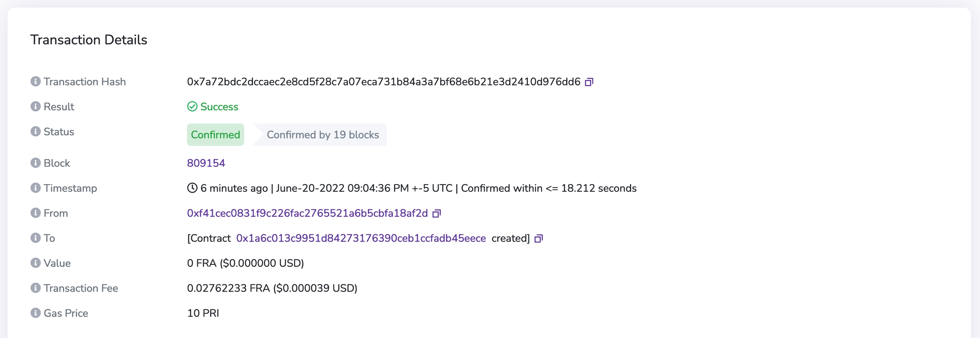
Task: Click info icon beside Transaction Hash
Action: [x=36, y=81]
